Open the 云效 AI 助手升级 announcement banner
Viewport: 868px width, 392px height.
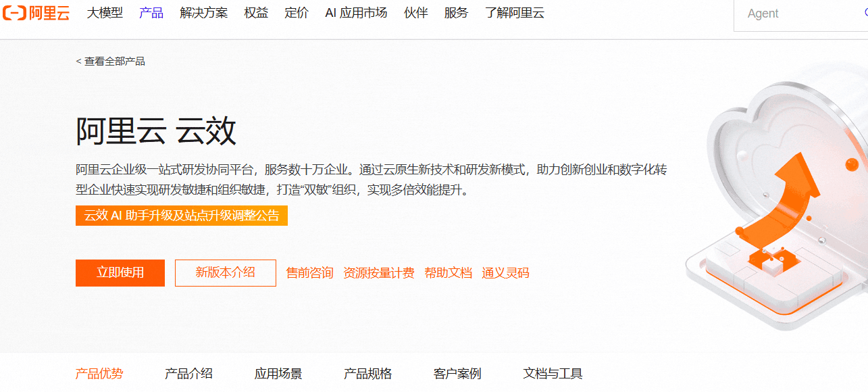(182, 216)
